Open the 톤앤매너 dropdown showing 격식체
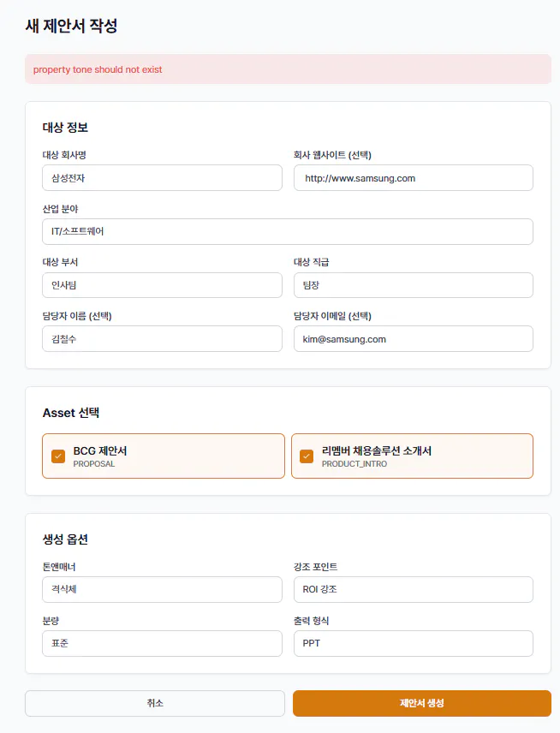Viewport: 560px width, 733px height. (x=162, y=589)
